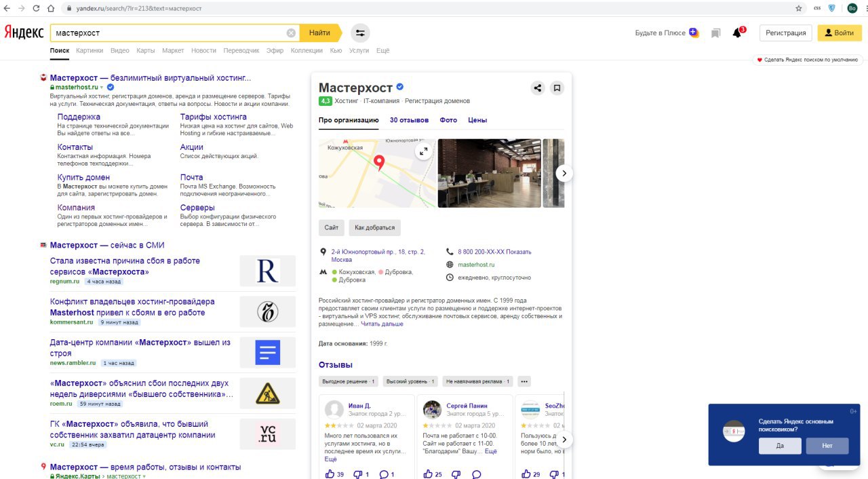Image resolution: width=868 pixels, height=479 pixels.
Task: Click the Как добраться button
Action: pyautogui.click(x=375, y=228)
